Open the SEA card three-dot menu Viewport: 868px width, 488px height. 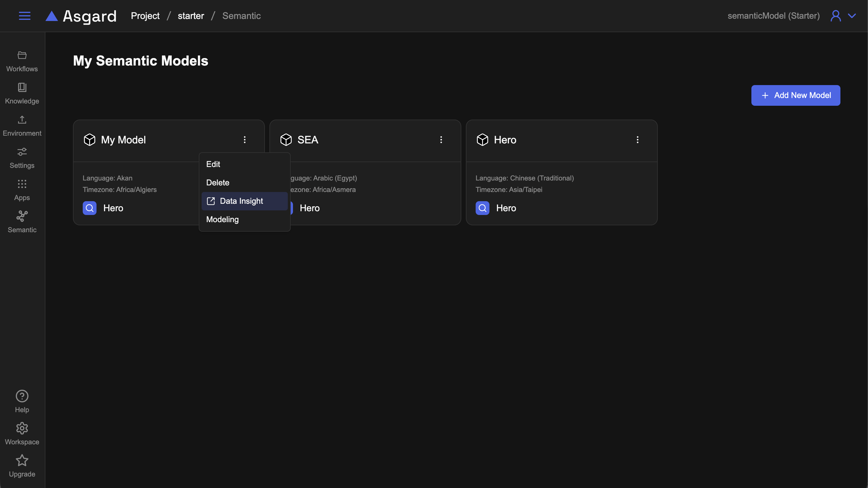441,140
